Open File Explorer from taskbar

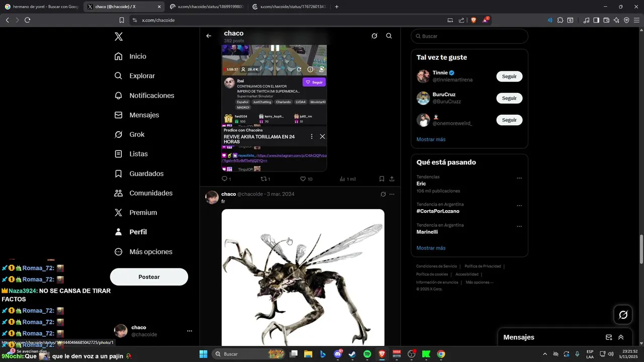click(308, 354)
